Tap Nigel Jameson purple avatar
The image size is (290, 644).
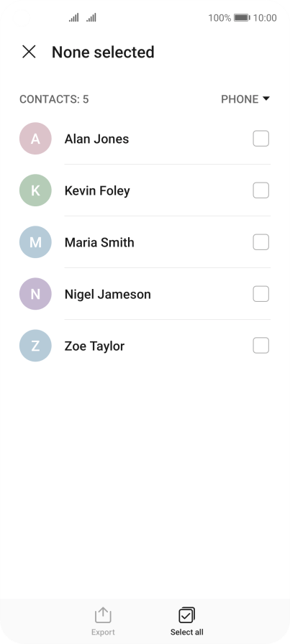tap(35, 294)
